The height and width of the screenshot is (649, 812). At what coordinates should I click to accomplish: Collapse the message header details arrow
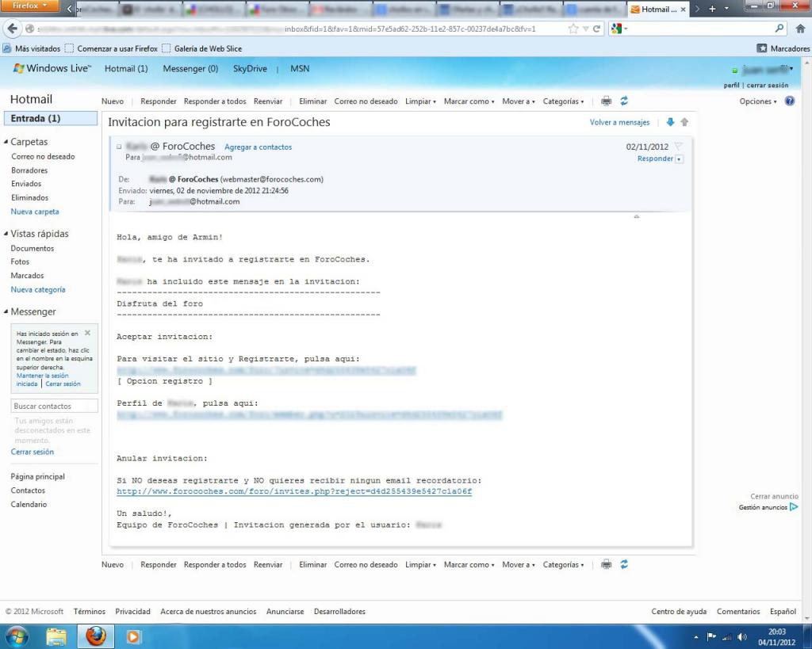[637, 216]
